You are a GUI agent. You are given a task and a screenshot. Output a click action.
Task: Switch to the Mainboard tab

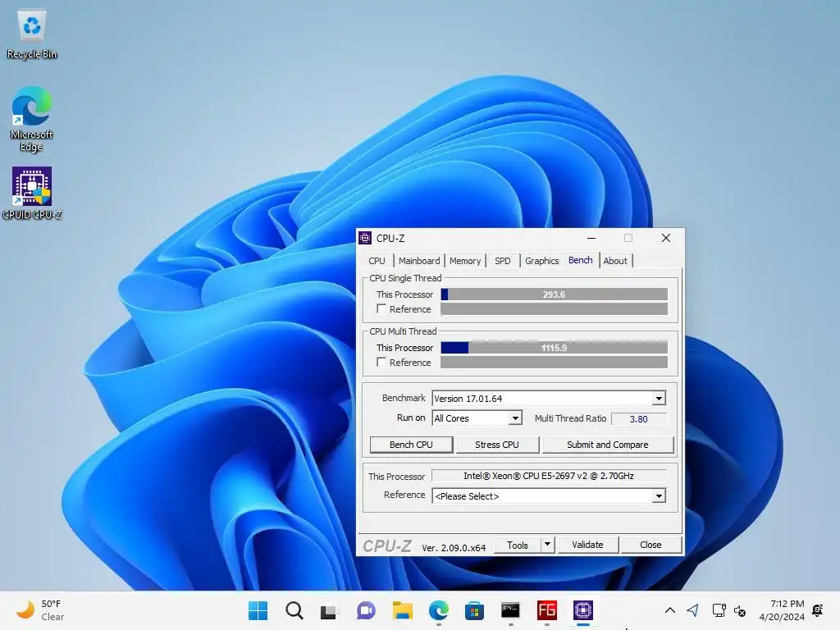point(419,261)
